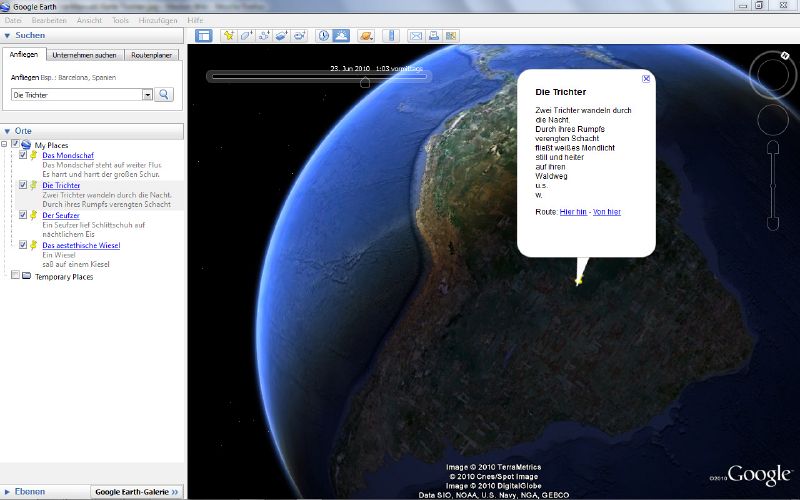Click the search magnifier button
800x500 pixels.
coord(164,94)
